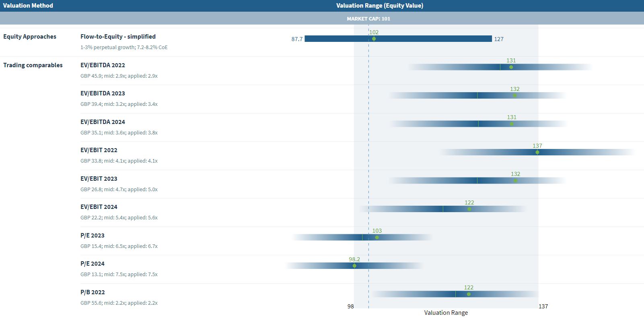Select the EV/EBIT 2023 method label
The width and height of the screenshot is (644, 318).
(x=99, y=179)
